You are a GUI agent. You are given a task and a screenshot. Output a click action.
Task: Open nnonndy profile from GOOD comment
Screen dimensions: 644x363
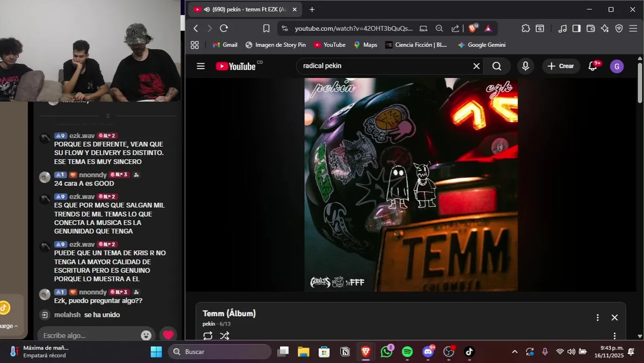tap(93, 174)
